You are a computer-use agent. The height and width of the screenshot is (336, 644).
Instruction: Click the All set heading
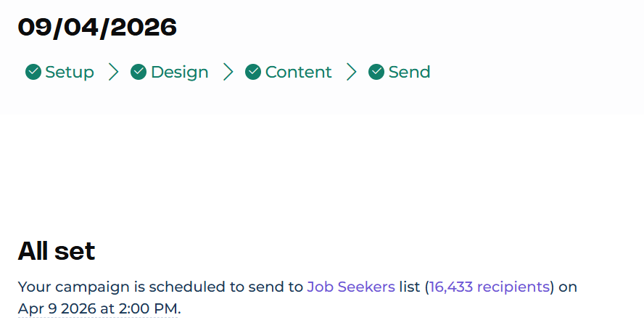57,251
